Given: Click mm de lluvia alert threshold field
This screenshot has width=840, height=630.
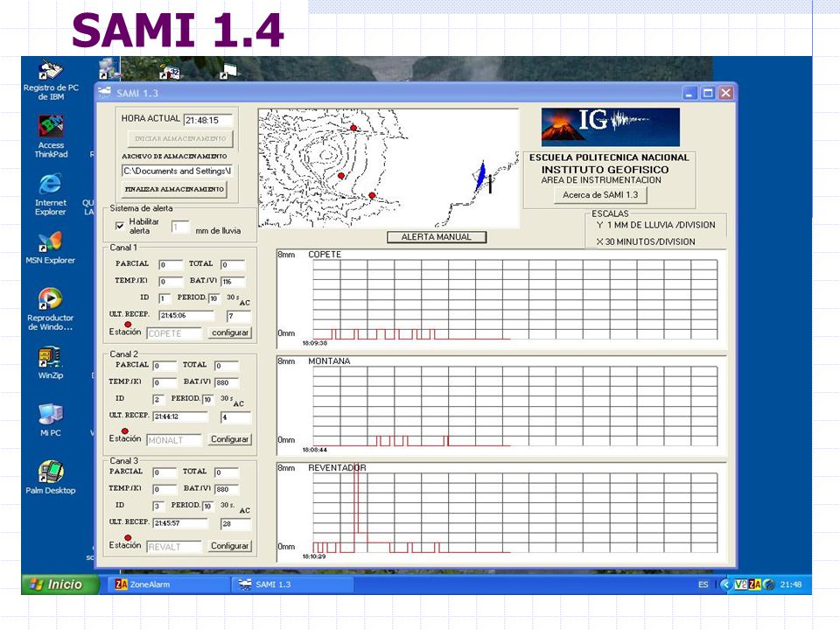Looking at the screenshot, I should coord(180,227).
